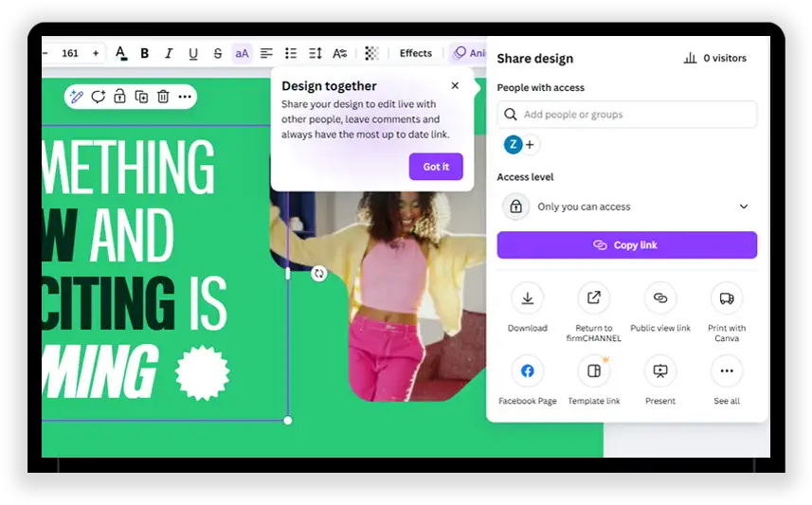The image size is (812, 505).
Task: Click the search magnifier in people field
Action: coord(511,115)
